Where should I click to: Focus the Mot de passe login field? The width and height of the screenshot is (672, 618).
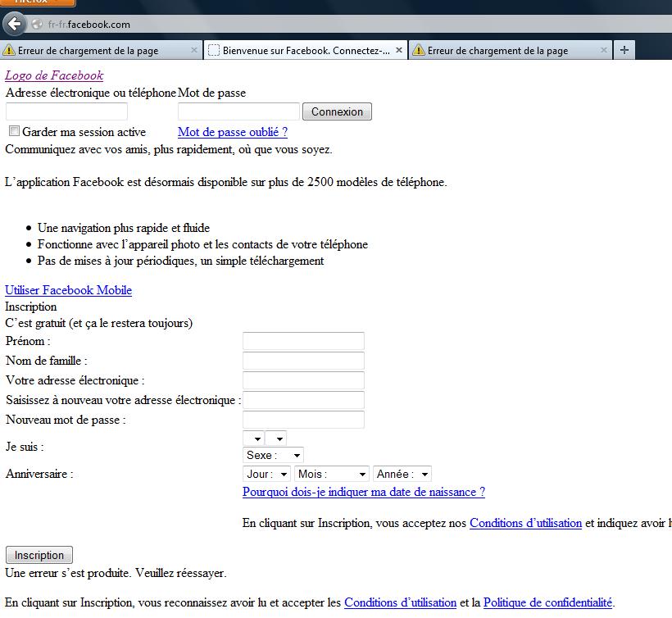coord(238,111)
